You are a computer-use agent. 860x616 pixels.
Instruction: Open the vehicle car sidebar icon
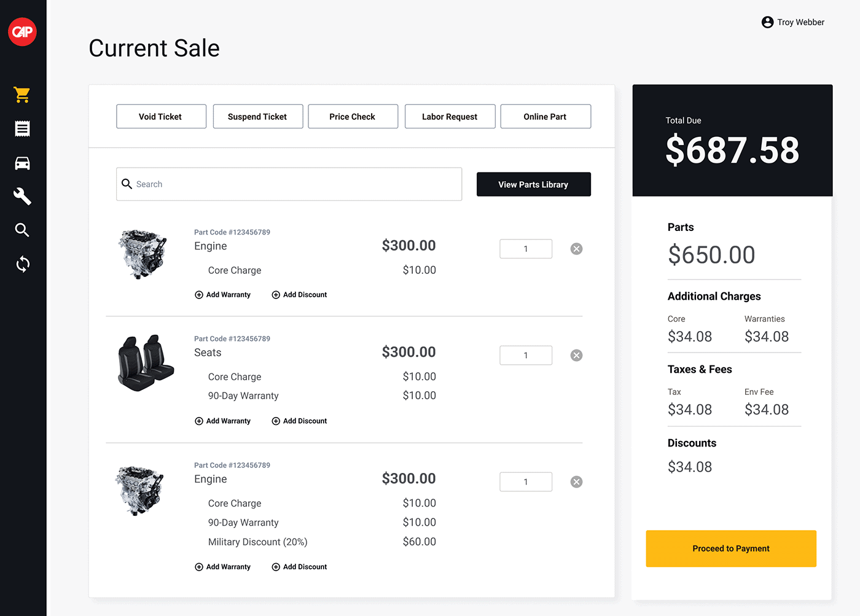coord(22,163)
